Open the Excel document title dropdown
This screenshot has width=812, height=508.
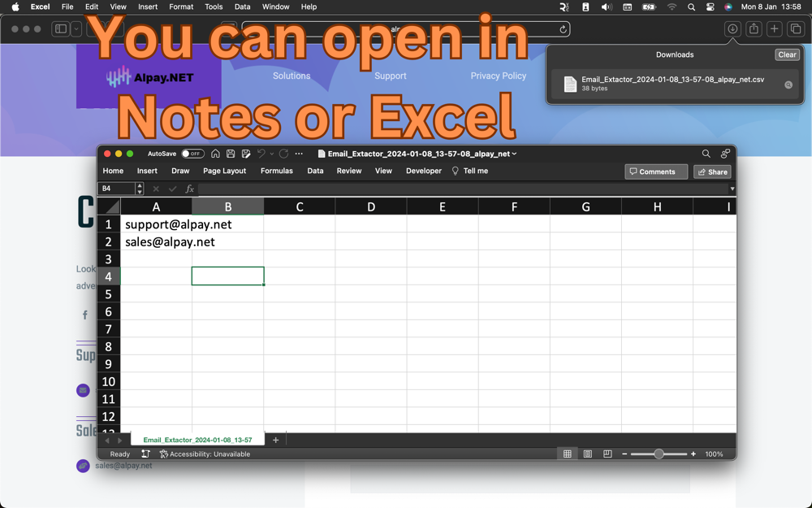(x=514, y=154)
